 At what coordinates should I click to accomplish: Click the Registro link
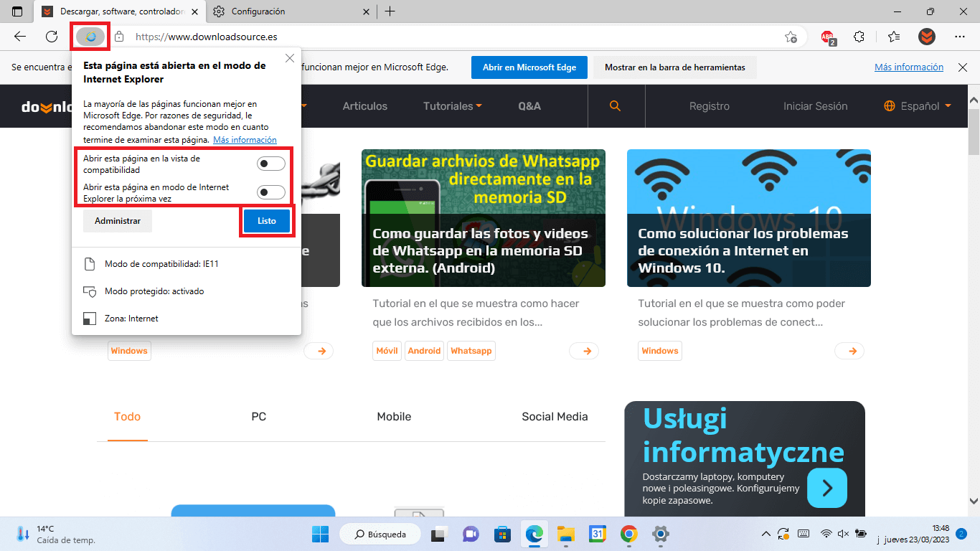click(x=710, y=106)
